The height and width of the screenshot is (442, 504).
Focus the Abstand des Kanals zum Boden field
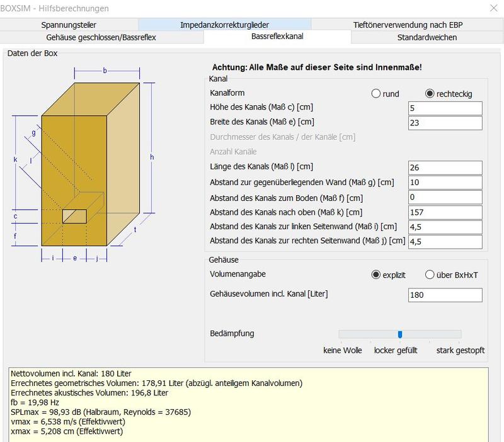click(x=445, y=197)
